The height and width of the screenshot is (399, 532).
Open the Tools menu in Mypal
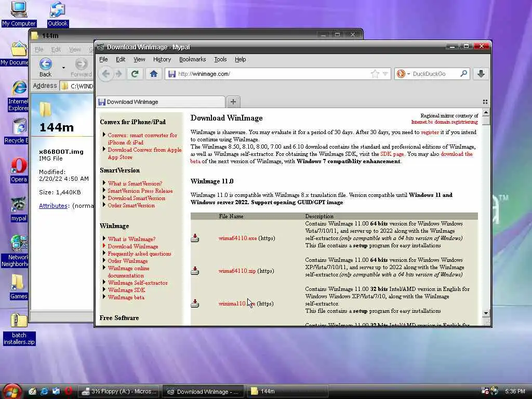220,59
